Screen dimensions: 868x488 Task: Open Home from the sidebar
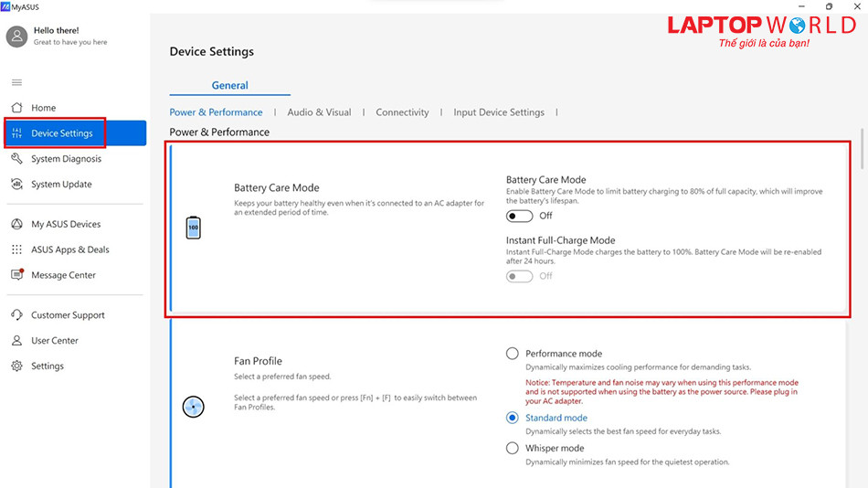pos(43,108)
